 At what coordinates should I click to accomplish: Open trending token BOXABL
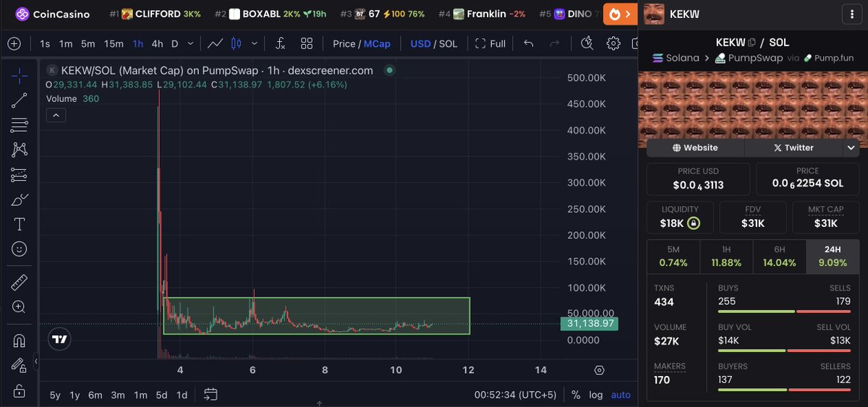pos(270,14)
